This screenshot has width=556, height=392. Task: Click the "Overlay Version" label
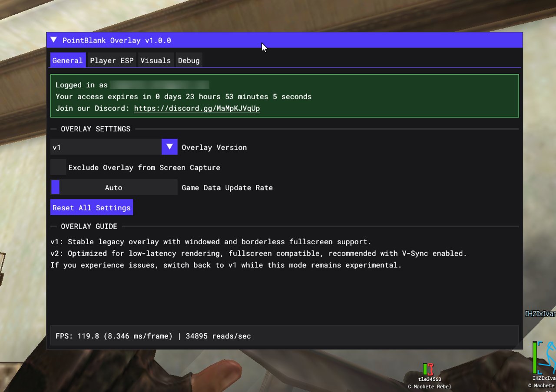pyautogui.click(x=214, y=147)
